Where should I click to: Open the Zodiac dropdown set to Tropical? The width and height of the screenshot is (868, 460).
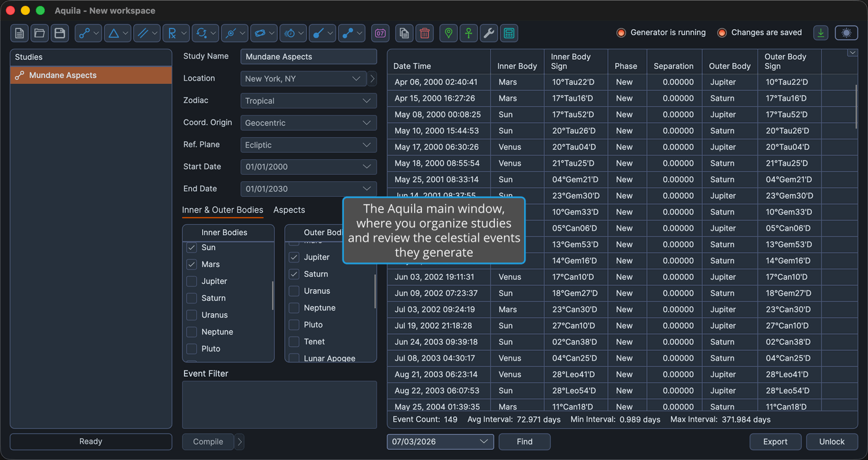coord(308,101)
